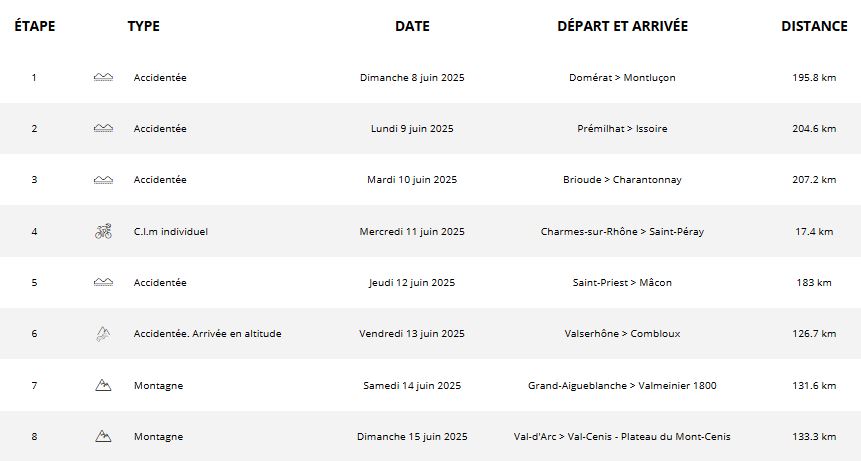Click the TYPE column header
Image resolution: width=861 pixels, height=461 pixels.
(144, 26)
